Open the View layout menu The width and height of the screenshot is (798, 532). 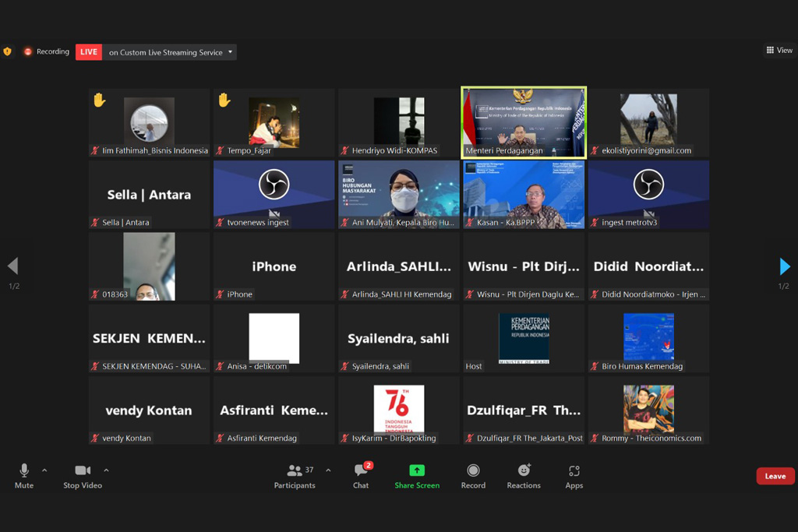(779, 51)
